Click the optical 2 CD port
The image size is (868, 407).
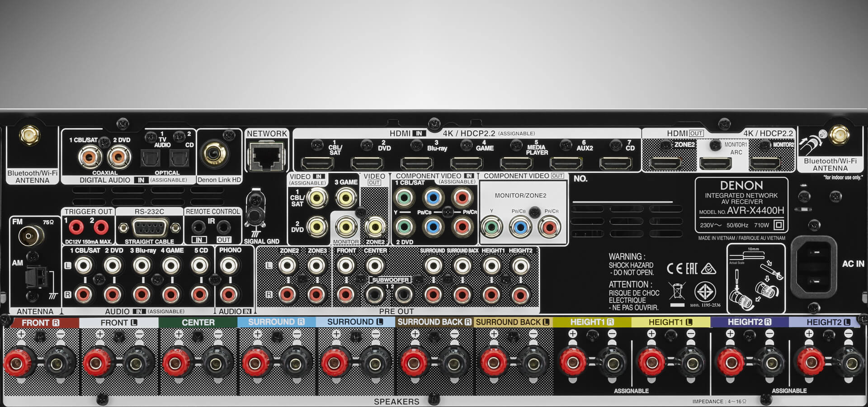tap(179, 158)
